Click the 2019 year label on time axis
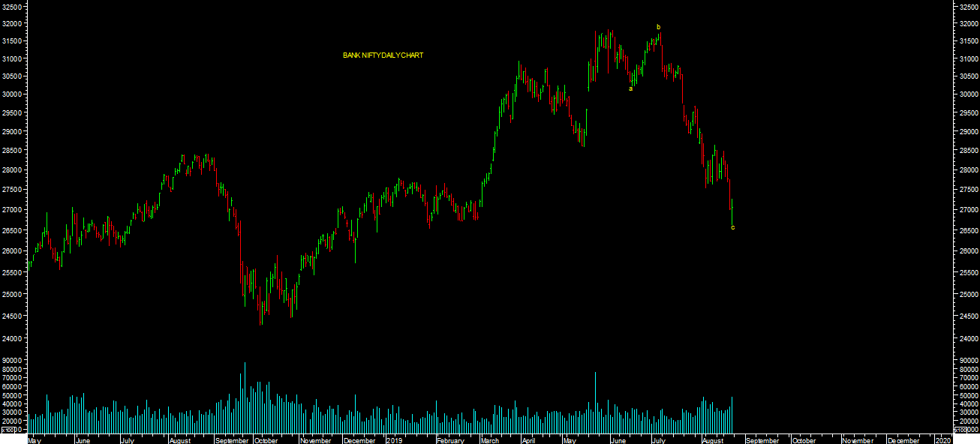 [395, 440]
